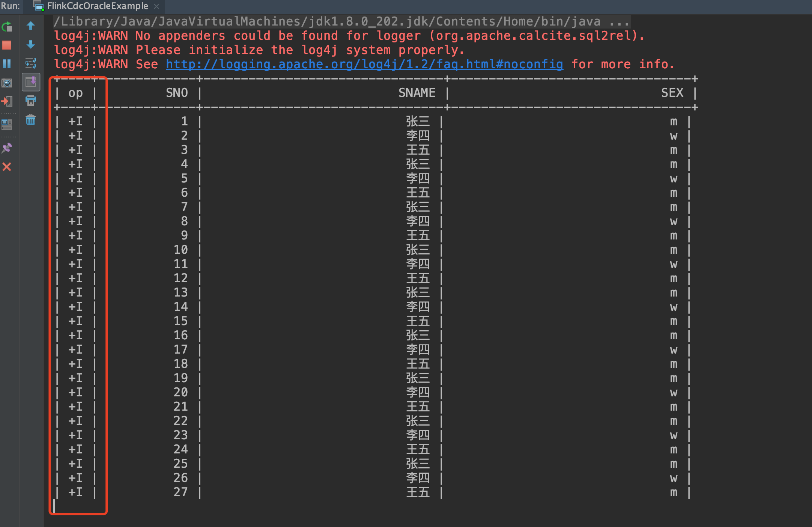This screenshot has width=812, height=527.
Task: Jump down the stack trace arrow
Action: (x=31, y=44)
